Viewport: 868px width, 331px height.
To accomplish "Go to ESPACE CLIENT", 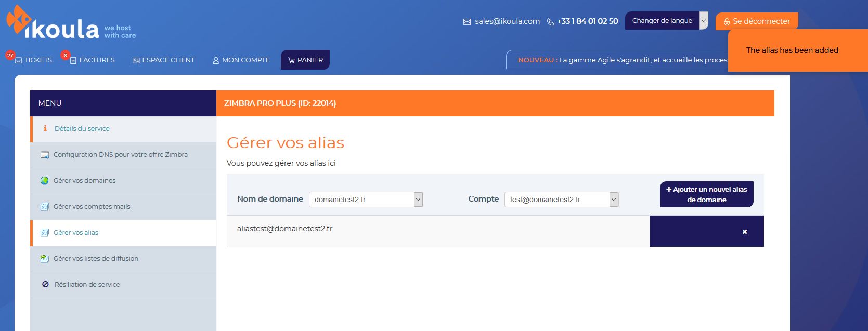I will tap(163, 60).
